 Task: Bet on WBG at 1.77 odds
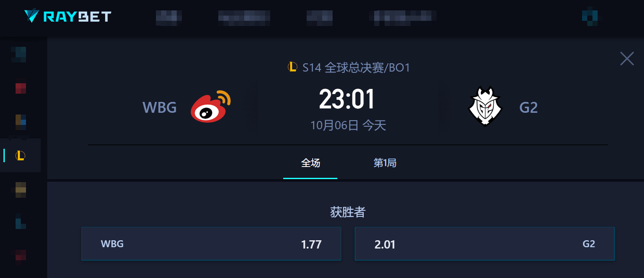(x=211, y=244)
